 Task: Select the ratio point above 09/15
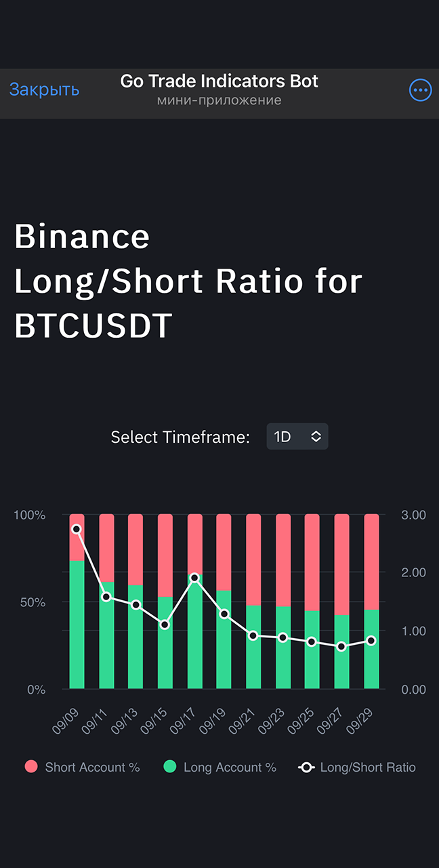pos(165,625)
